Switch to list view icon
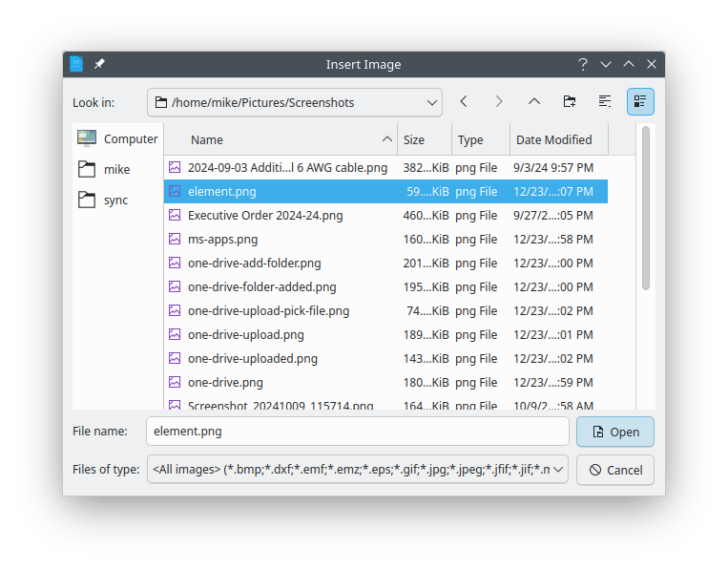 pos(605,102)
